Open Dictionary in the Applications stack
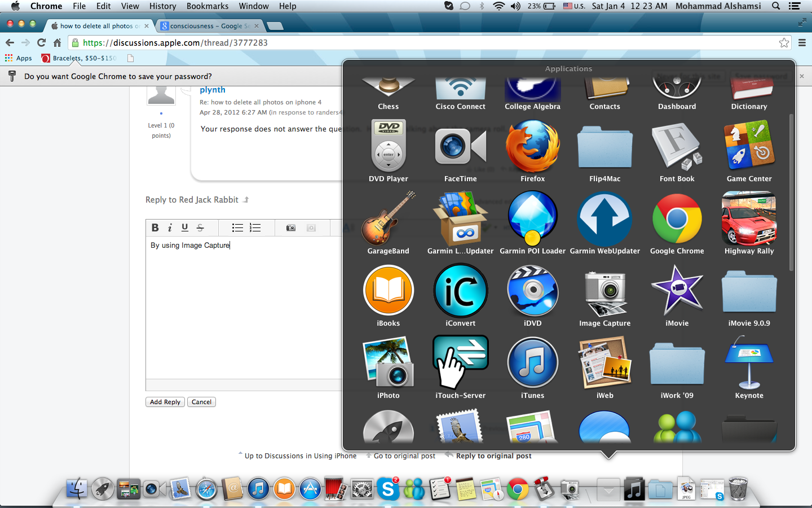Screen dimensions: 812x508 pyautogui.click(x=749, y=89)
